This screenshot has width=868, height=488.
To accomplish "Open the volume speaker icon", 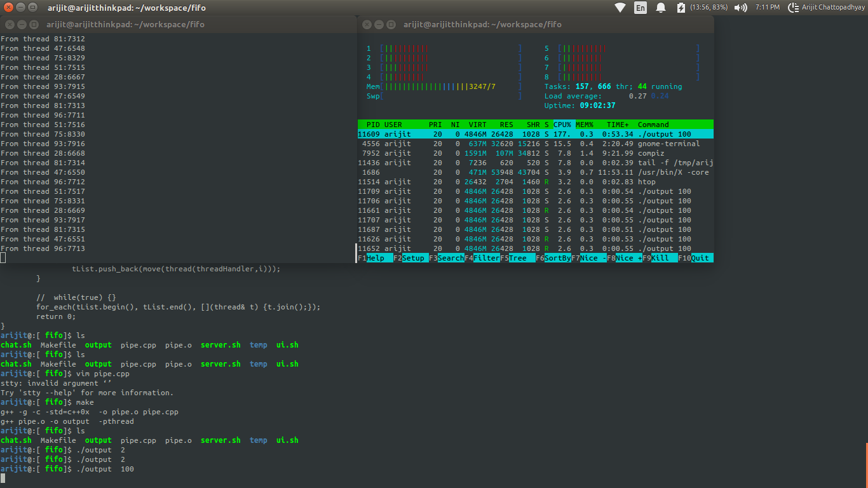I will pos(740,8).
